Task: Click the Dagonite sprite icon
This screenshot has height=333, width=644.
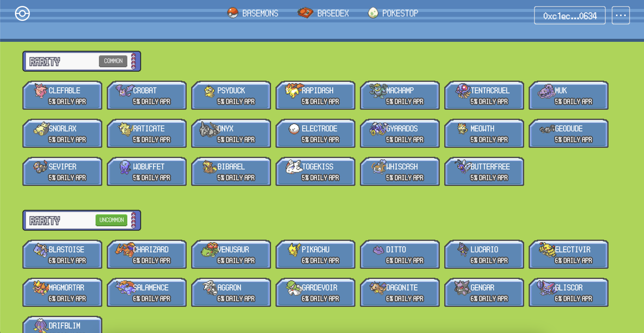Action: point(378,288)
